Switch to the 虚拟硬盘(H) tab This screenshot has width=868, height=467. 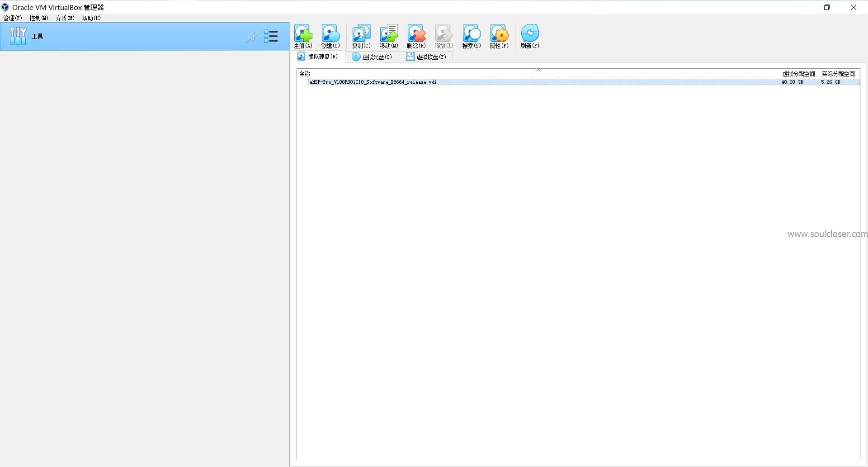318,57
